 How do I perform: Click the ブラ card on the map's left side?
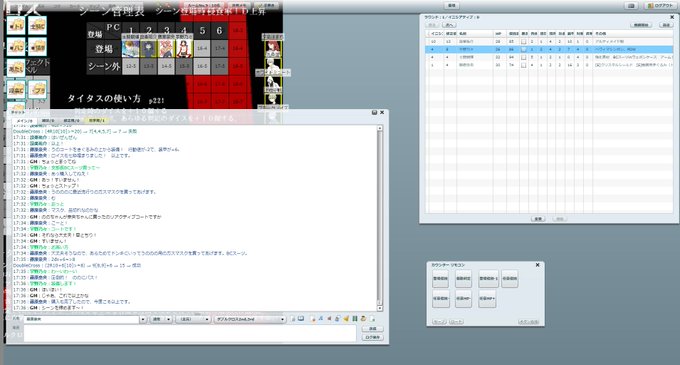pos(37,90)
